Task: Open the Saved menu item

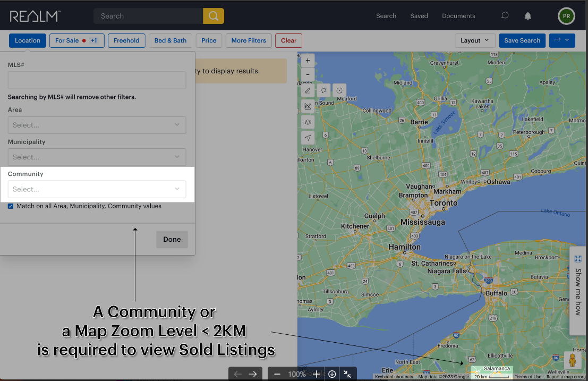Action: click(419, 16)
